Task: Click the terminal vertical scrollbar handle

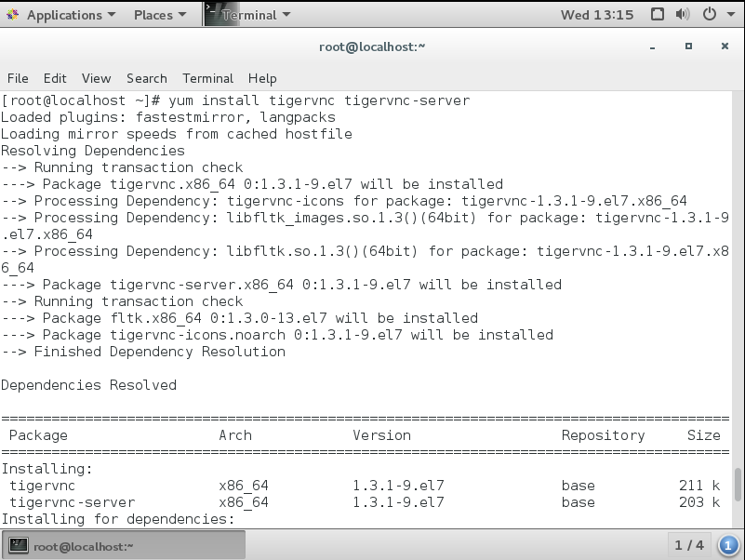Action: 738,484
